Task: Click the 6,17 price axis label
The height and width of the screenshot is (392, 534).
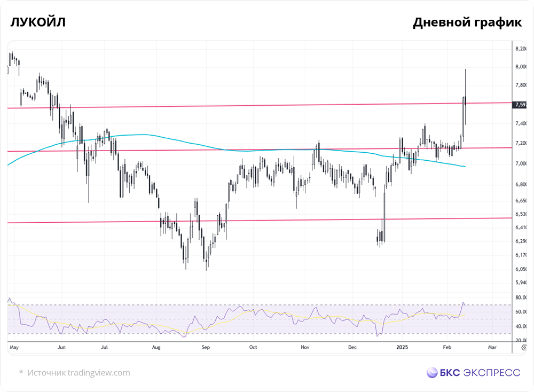Action: 521,255
